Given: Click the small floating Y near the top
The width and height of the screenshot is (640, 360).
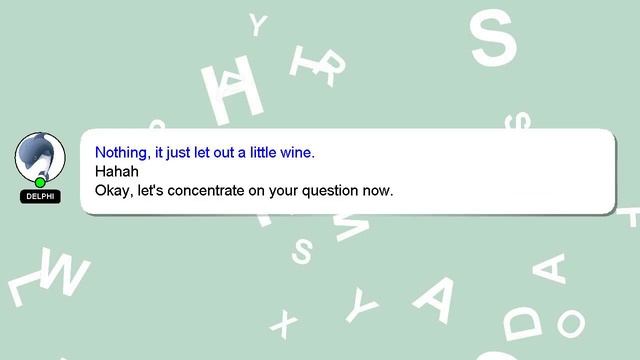Looking at the screenshot, I should pos(258,24).
